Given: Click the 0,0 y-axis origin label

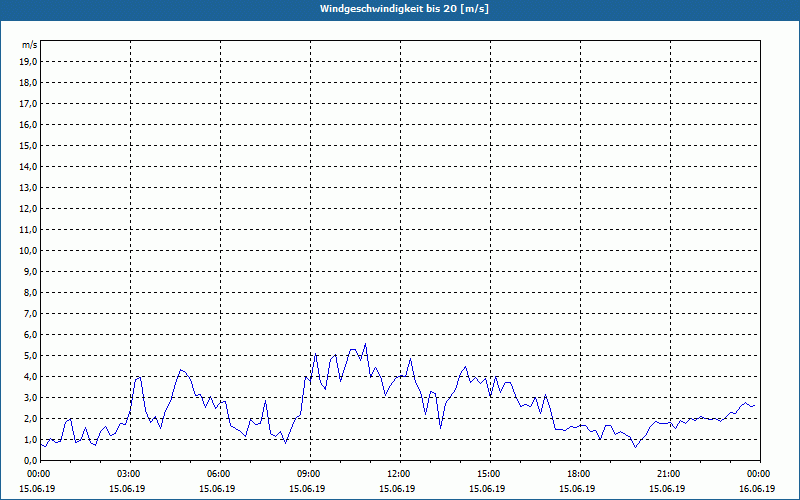Looking at the screenshot, I should click(31, 460).
